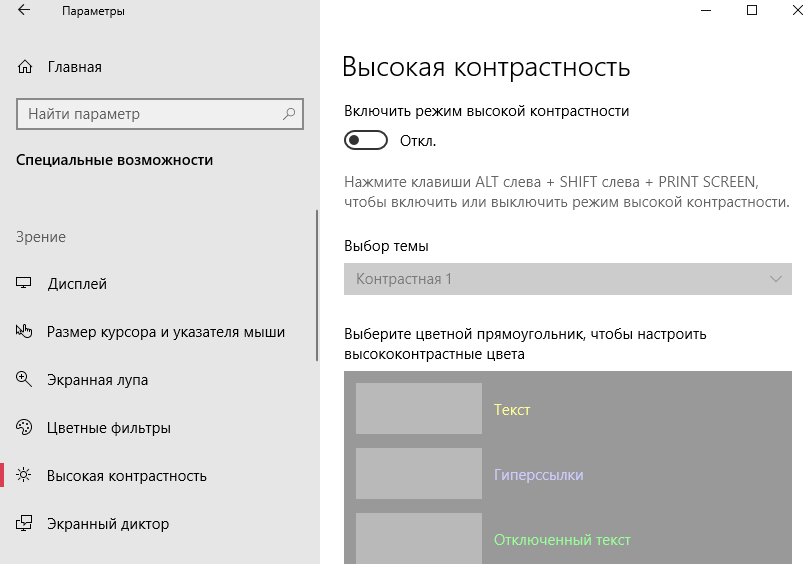Click the mouse pointer size icon
The image size is (810, 564).
click(25, 332)
